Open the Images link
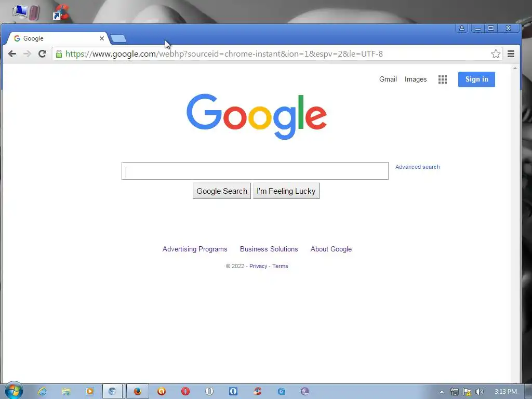The height and width of the screenshot is (399, 532). click(x=416, y=79)
